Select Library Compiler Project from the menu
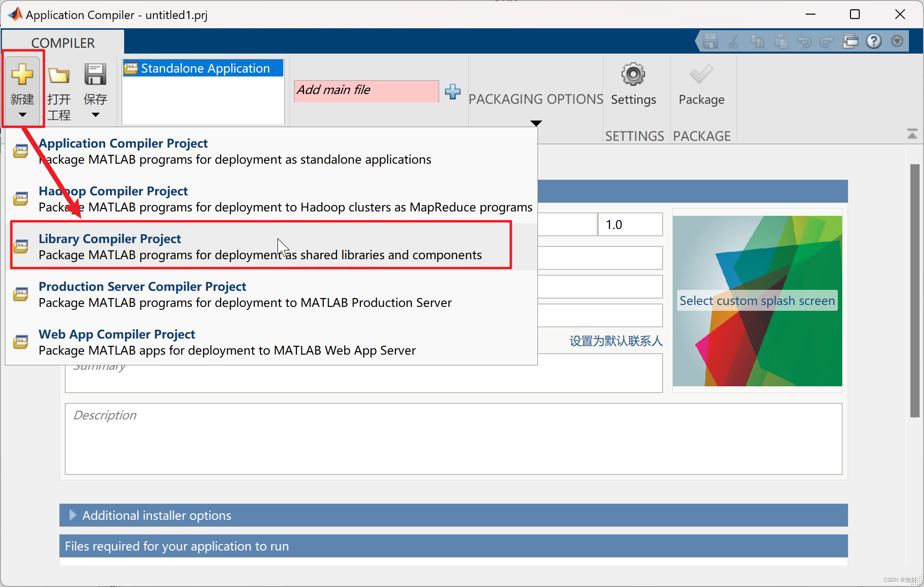 pos(110,239)
